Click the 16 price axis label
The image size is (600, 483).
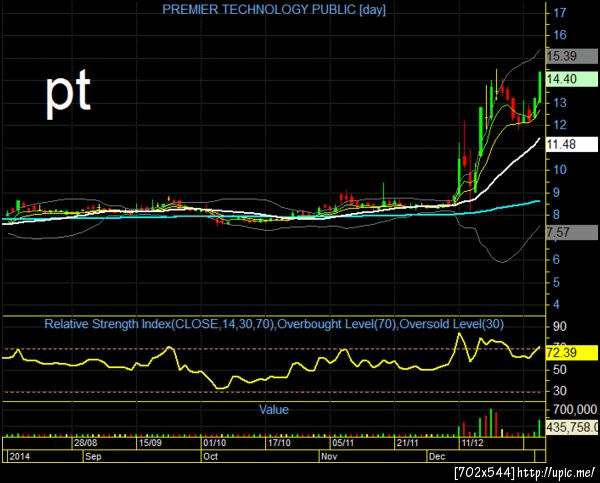[560, 35]
